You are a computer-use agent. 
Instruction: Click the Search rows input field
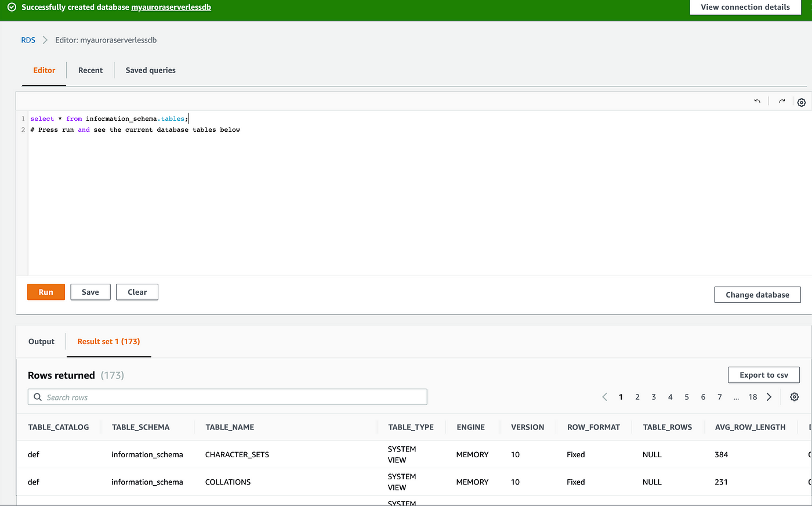pyautogui.click(x=227, y=397)
